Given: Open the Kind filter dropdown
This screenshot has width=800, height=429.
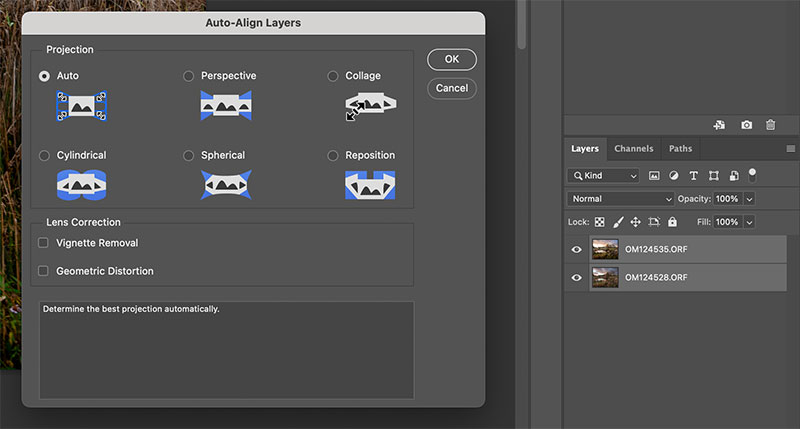Looking at the screenshot, I should 604,175.
